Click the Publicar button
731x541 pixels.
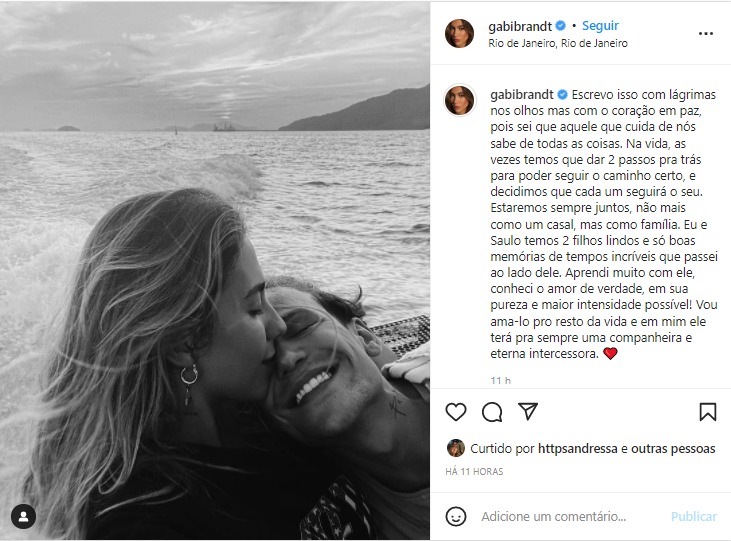[693, 517]
